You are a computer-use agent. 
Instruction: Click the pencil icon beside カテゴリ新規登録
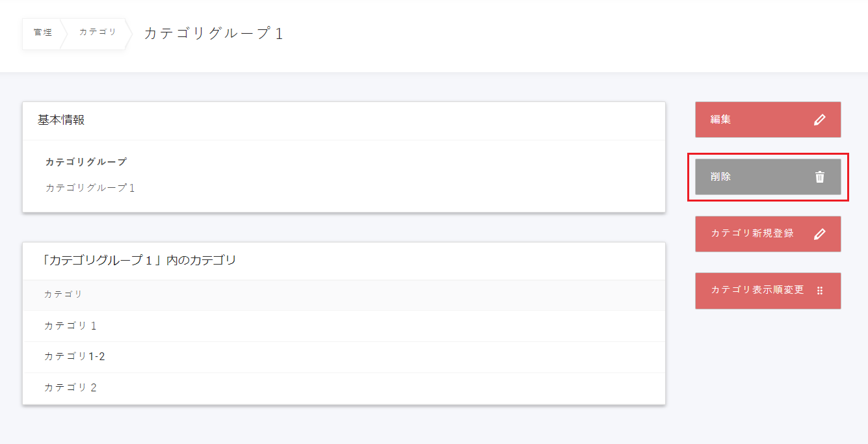pos(819,234)
